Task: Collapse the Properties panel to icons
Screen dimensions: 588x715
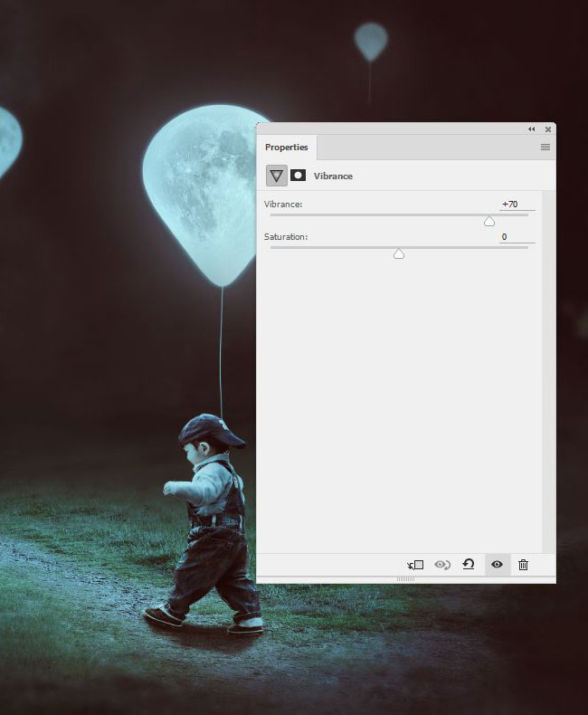Action: coord(532,129)
